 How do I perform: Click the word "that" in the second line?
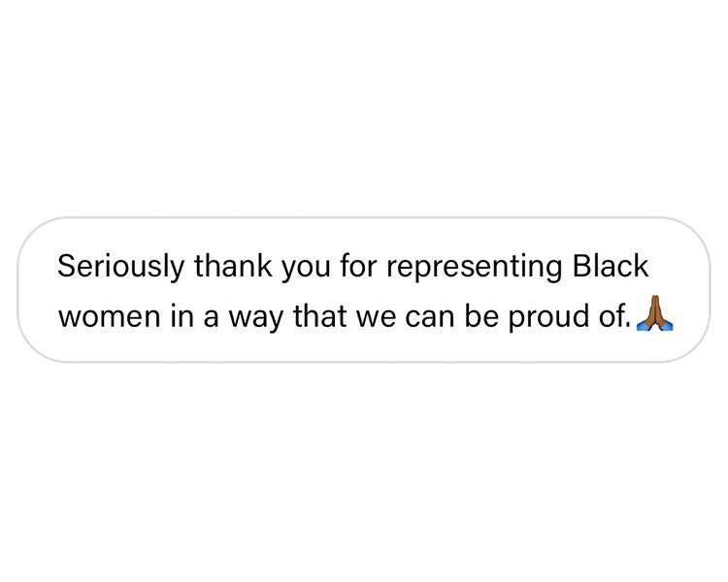click(x=320, y=315)
